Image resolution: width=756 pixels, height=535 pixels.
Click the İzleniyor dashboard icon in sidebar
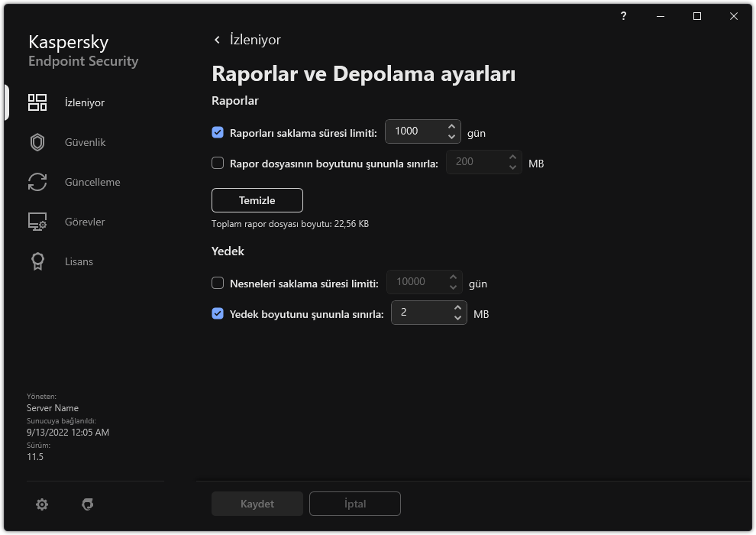[37, 102]
